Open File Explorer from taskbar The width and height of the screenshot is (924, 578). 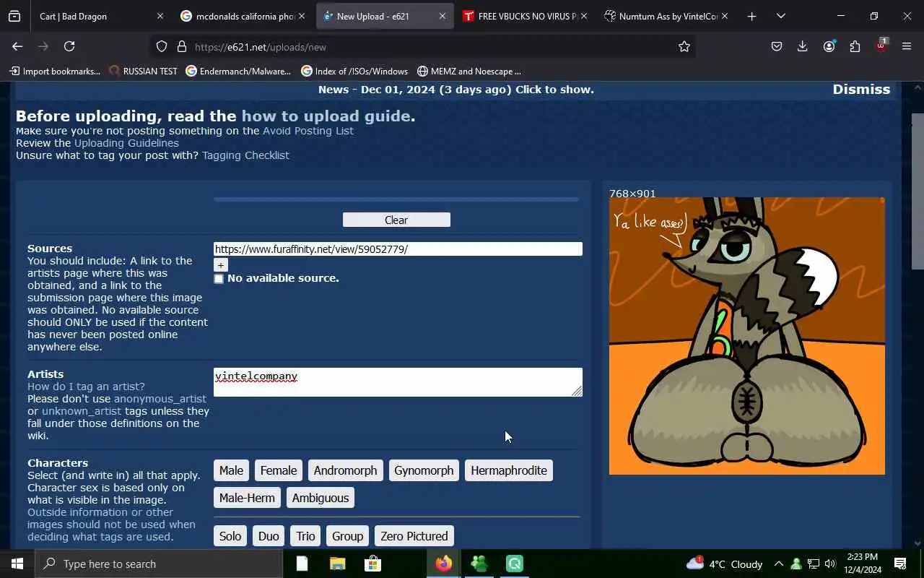click(x=337, y=564)
